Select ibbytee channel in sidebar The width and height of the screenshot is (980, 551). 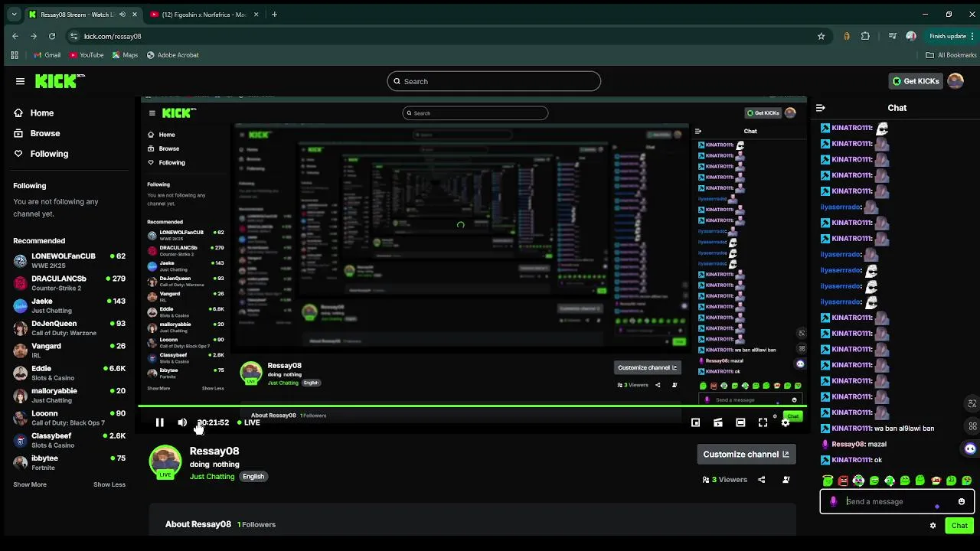(69, 462)
